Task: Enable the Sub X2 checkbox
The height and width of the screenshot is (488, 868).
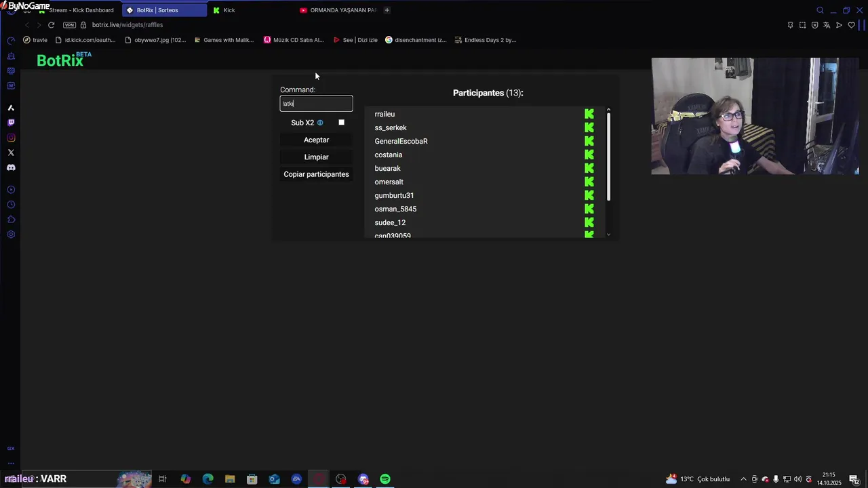Action: click(342, 123)
